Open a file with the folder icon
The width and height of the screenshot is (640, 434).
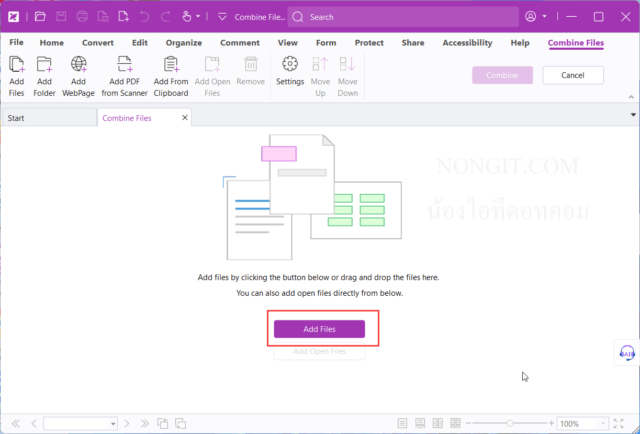click(40, 17)
